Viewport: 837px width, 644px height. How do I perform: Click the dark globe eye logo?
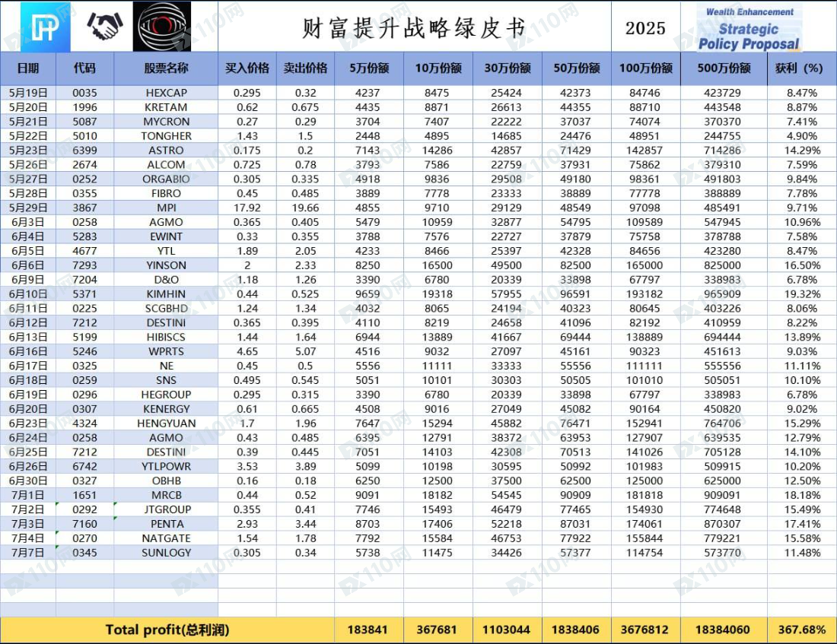tap(162, 27)
